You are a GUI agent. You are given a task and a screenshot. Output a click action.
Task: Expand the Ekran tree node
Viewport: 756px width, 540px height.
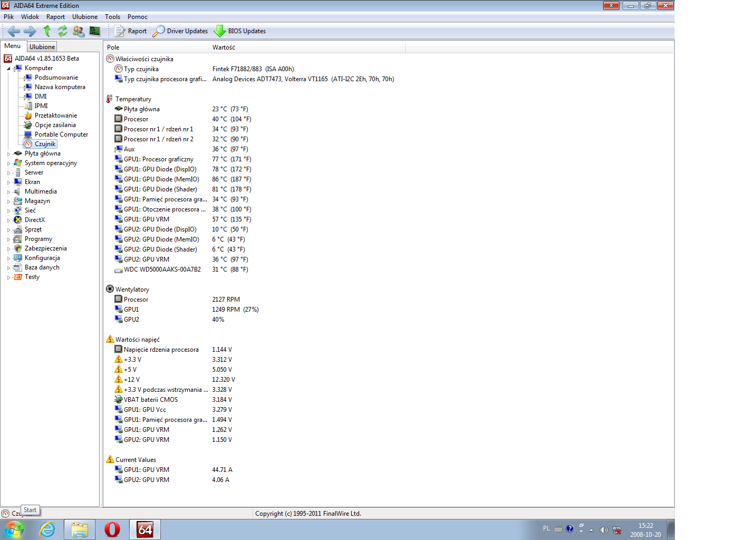(8, 182)
